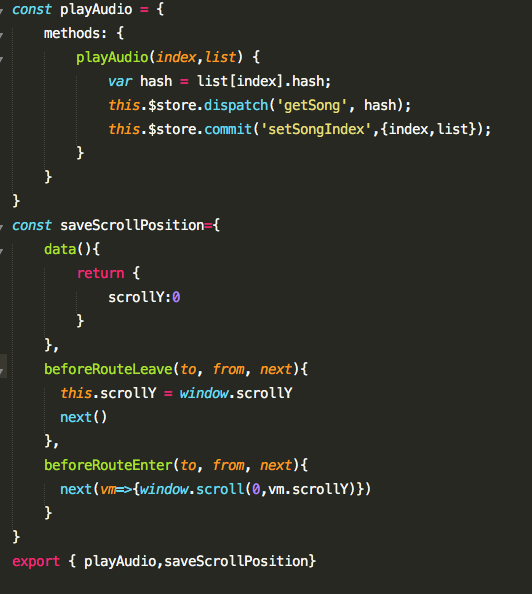Click list[index].hash expression
This screenshot has width=532, height=594.
(x=261, y=81)
